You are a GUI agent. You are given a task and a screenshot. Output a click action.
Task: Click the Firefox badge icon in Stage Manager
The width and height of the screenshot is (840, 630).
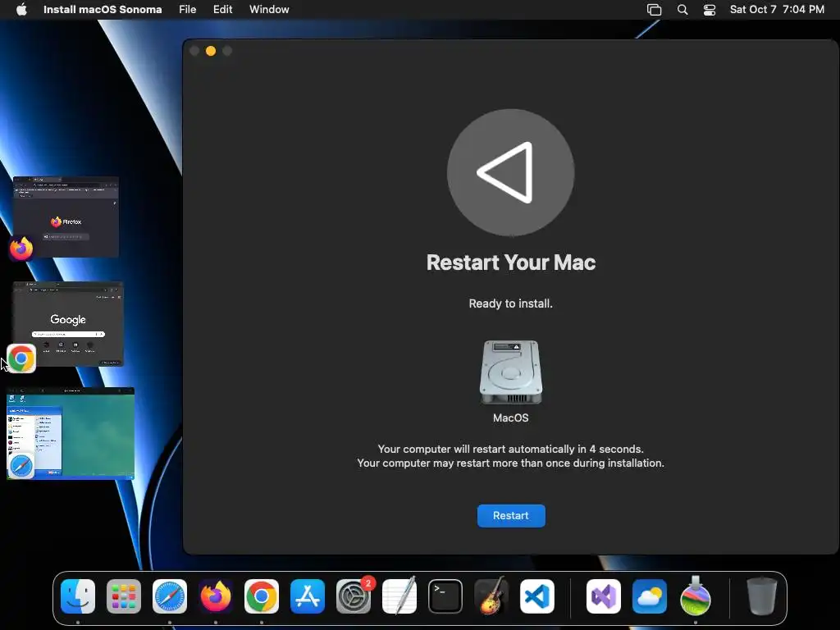21,249
